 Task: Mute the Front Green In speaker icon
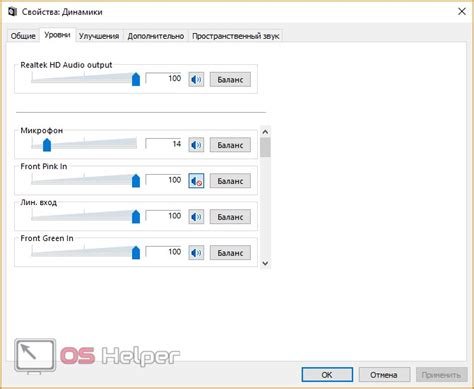point(196,253)
